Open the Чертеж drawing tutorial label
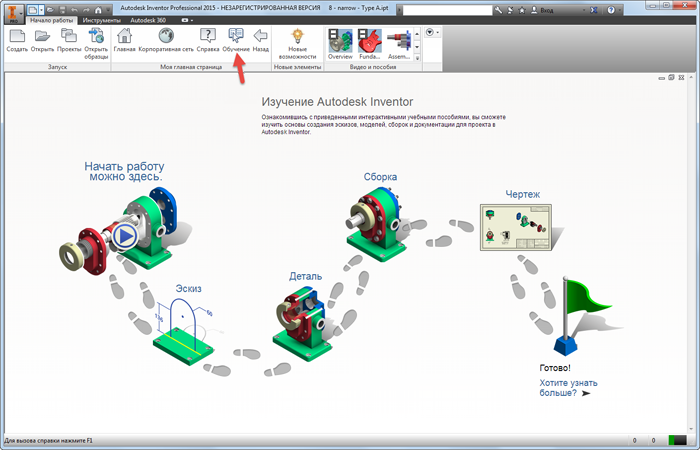The height and width of the screenshot is (450, 700). tap(522, 194)
